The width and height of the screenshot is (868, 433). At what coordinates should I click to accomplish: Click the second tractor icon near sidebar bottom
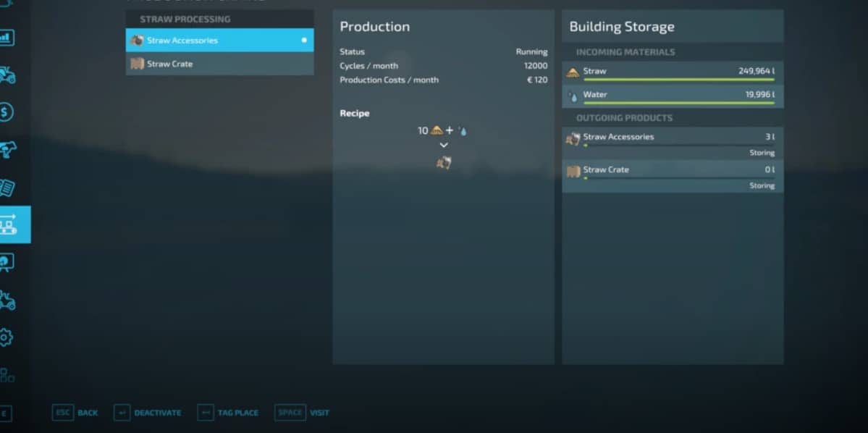coord(7,300)
